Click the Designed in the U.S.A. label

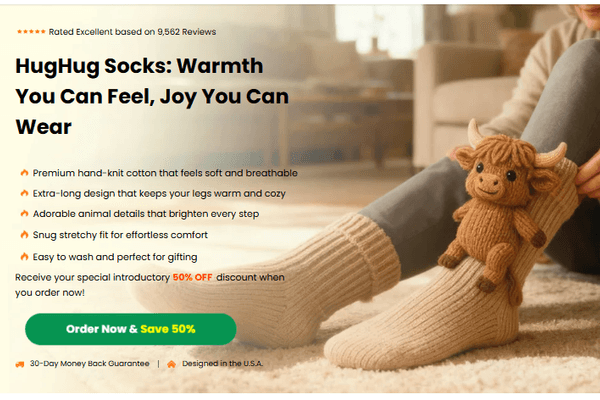click(x=222, y=363)
